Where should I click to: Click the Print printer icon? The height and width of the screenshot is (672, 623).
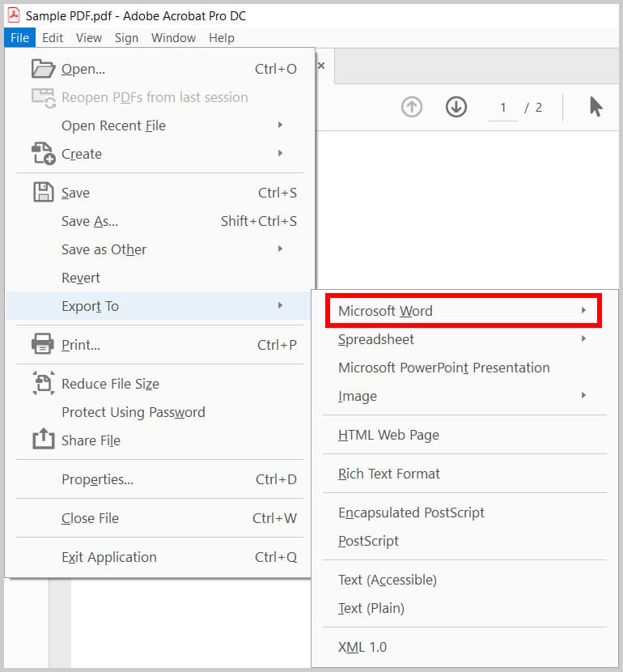[x=43, y=344]
